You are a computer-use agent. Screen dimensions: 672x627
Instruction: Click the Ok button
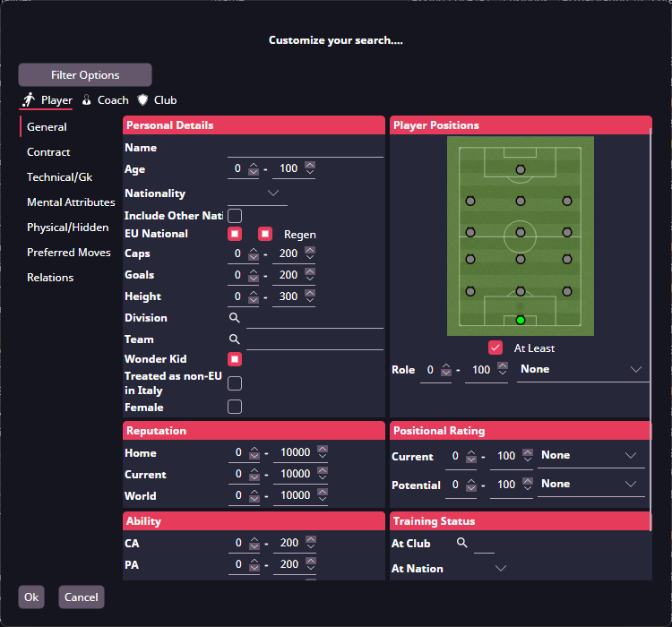(x=31, y=597)
